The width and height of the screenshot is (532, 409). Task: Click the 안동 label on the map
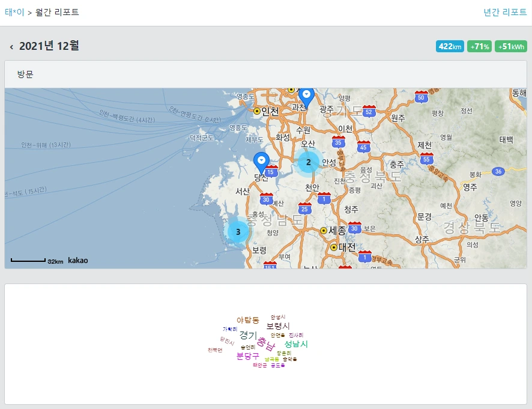coord(482,217)
